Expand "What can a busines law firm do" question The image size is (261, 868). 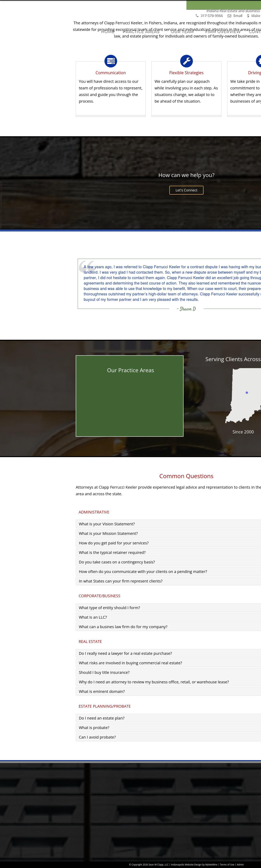tap(168, 627)
